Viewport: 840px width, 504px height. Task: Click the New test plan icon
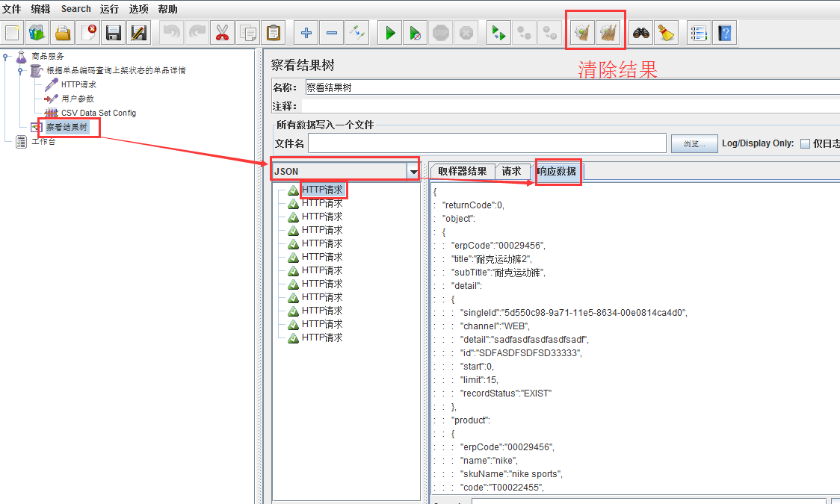pyautogui.click(x=13, y=33)
